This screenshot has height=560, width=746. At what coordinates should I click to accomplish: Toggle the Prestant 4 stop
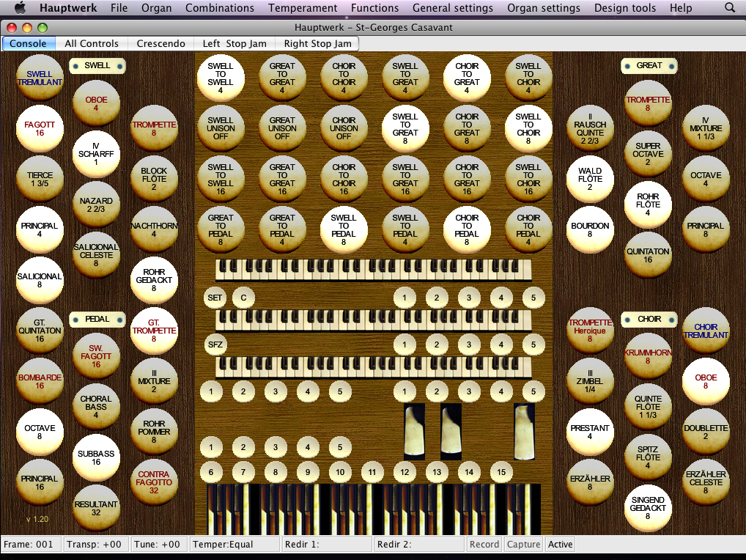[x=590, y=432]
